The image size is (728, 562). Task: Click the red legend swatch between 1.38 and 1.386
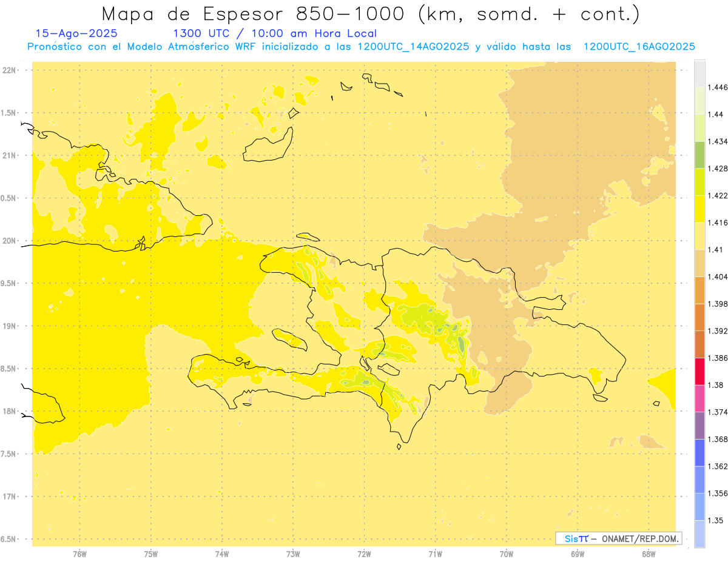[x=699, y=371]
